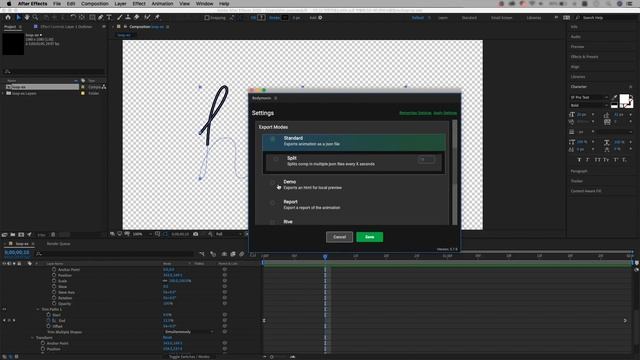Open the workspace overflow chevron menu
The image size is (640, 360).
click(556, 18)
